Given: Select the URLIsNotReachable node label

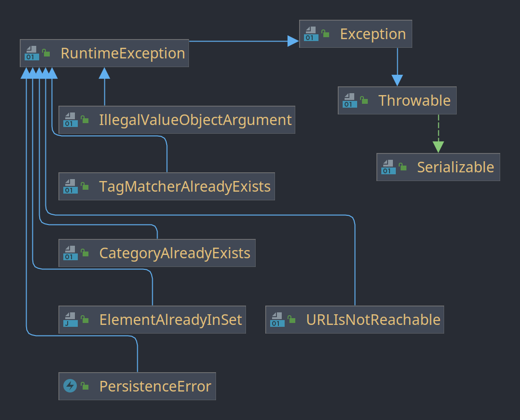Looking at the screenshot, I should pyautogui.click(x=373, y=320).
